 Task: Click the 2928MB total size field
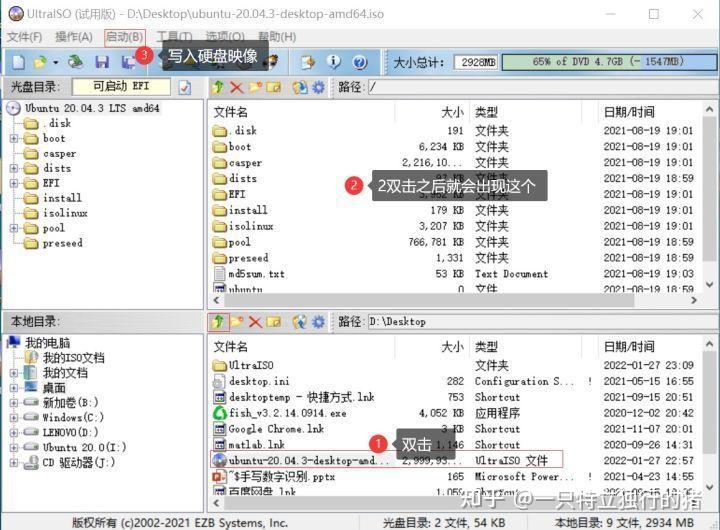[x=478, y=62]
